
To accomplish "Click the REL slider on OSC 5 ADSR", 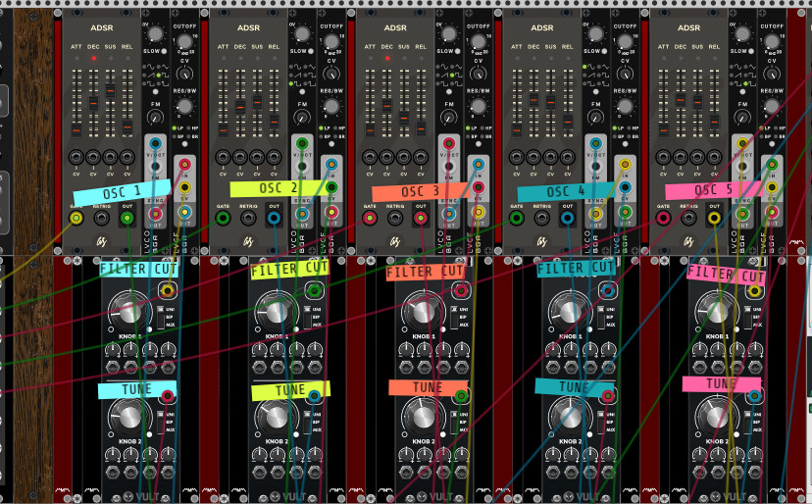I will point(715,123).
